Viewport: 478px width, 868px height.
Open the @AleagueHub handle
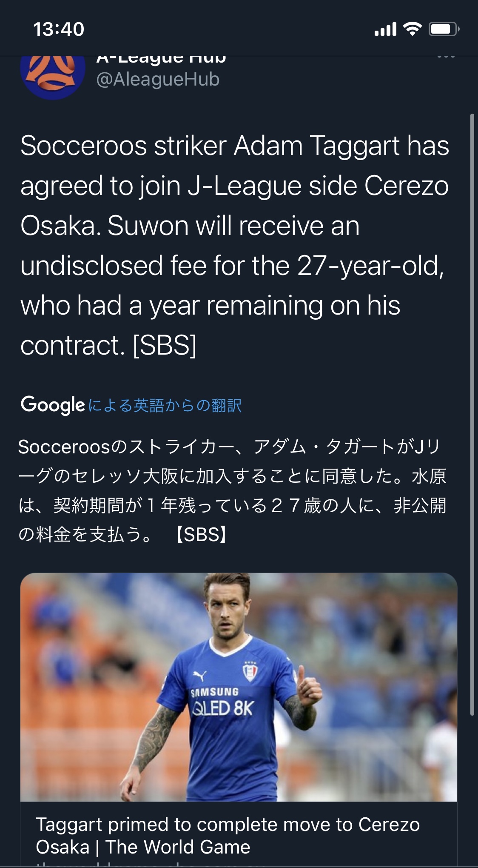coord(158,80)
